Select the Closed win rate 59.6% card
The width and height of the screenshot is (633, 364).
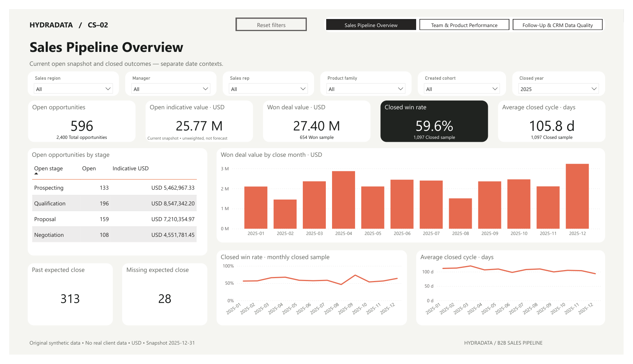(x=434, y=121)
